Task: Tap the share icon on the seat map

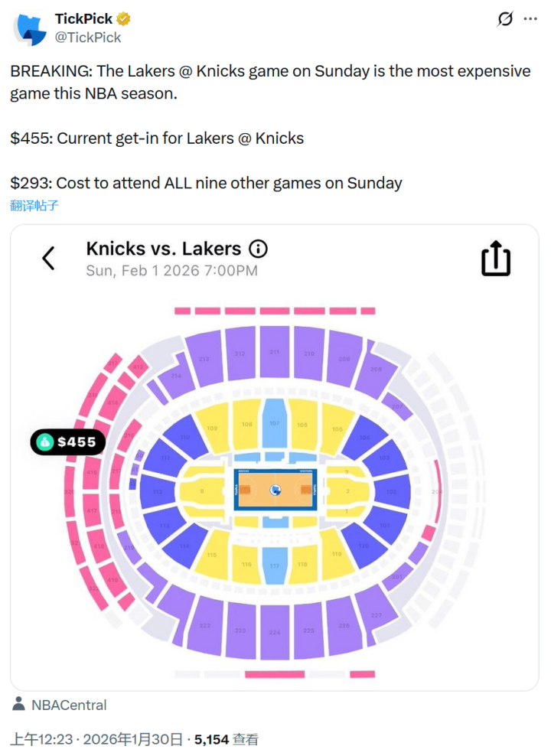Action: pos(495,259)
